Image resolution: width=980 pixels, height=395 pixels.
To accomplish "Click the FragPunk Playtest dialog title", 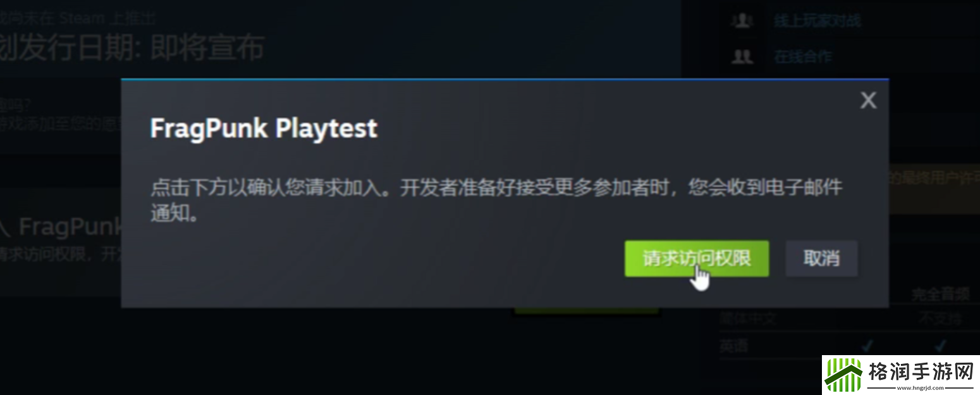I will (x=264, y=129).
